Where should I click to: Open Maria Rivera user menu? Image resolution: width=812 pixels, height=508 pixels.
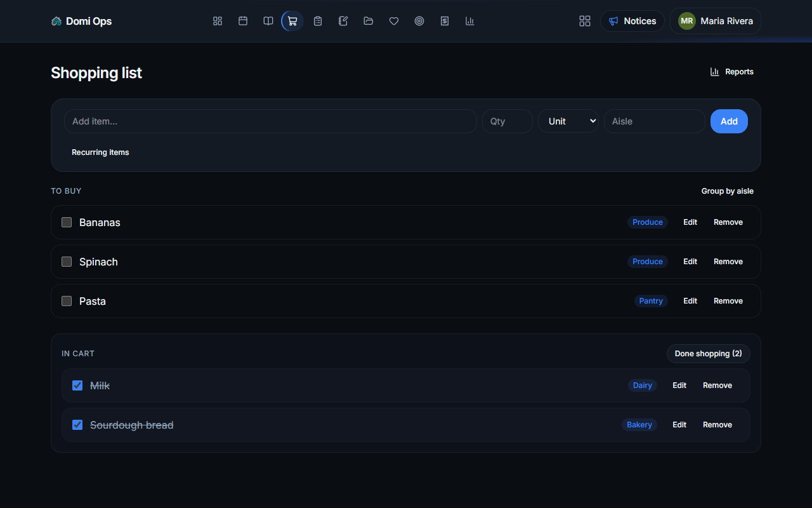(x=716, y=21)
